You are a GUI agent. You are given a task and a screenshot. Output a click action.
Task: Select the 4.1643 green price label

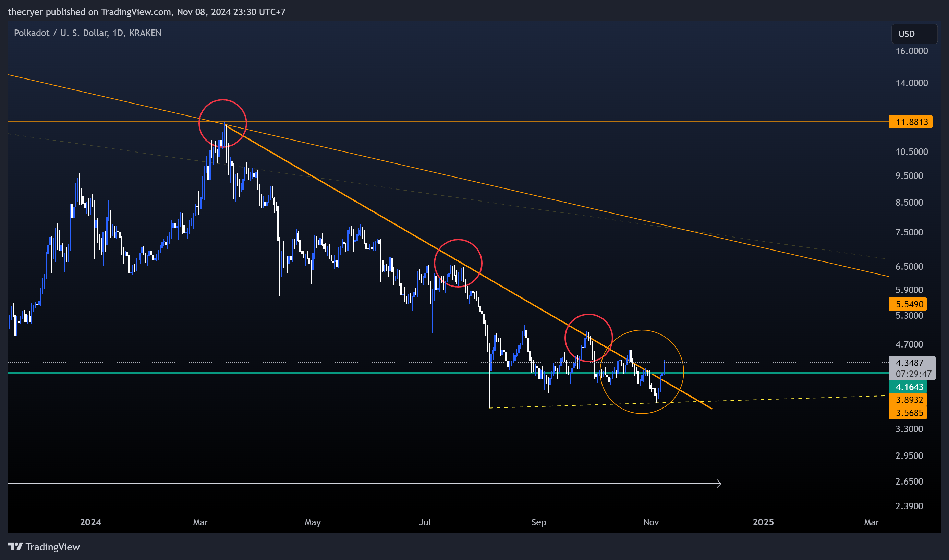908,387
